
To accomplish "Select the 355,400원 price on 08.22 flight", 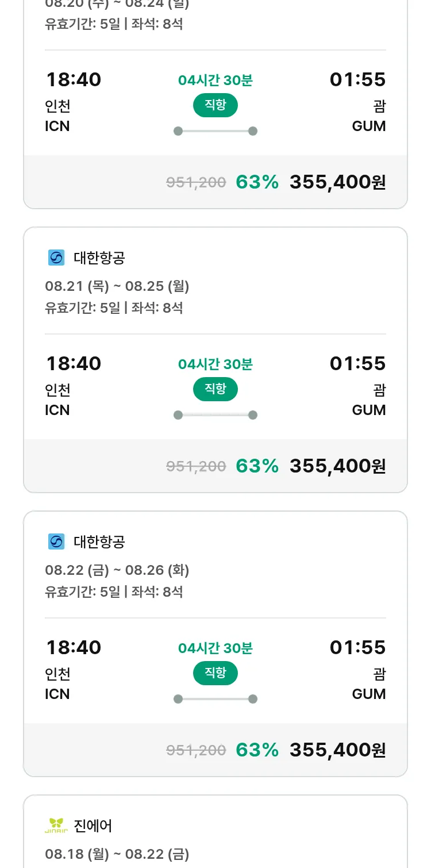I will (x=337, y=750).
